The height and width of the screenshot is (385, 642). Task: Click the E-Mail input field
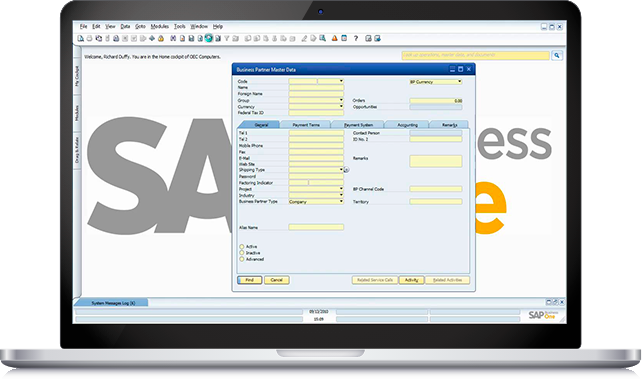316,158
